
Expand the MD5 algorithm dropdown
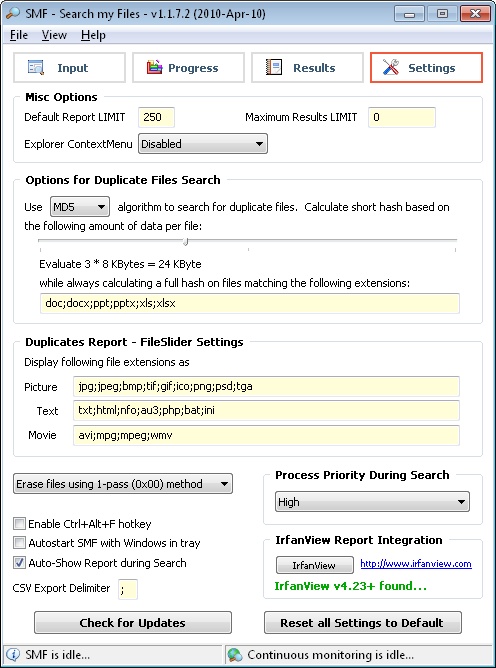pos(80,207)
